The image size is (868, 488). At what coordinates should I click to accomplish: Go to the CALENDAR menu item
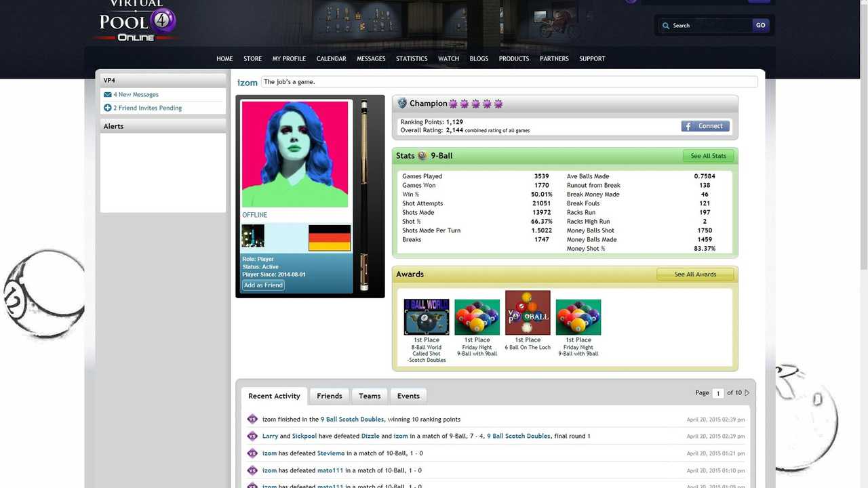[331, 59]
